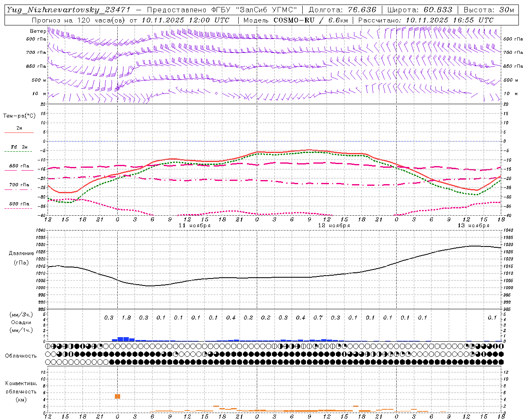The image size is (525, 420).
Task: Click the (мм/3ч.) unit label
Action: coord(21,315)
